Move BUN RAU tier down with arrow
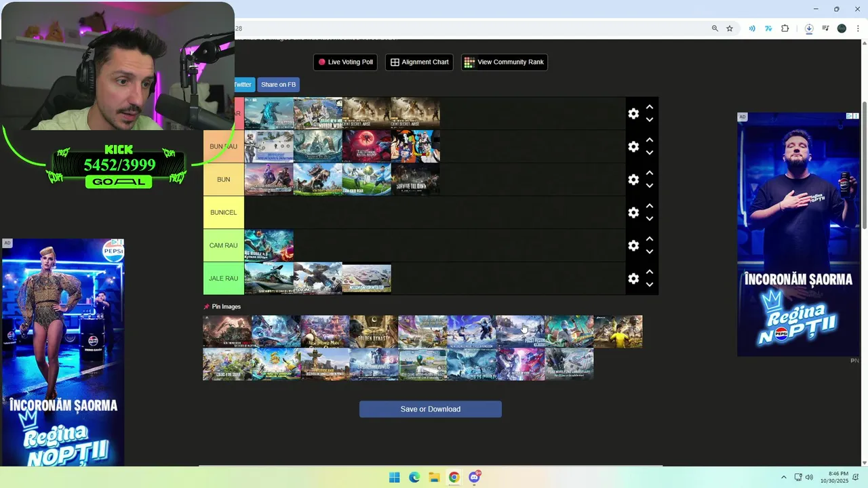The width and height of the screenshot is (868, 488). pyautogui.click(x=650, y=153)
